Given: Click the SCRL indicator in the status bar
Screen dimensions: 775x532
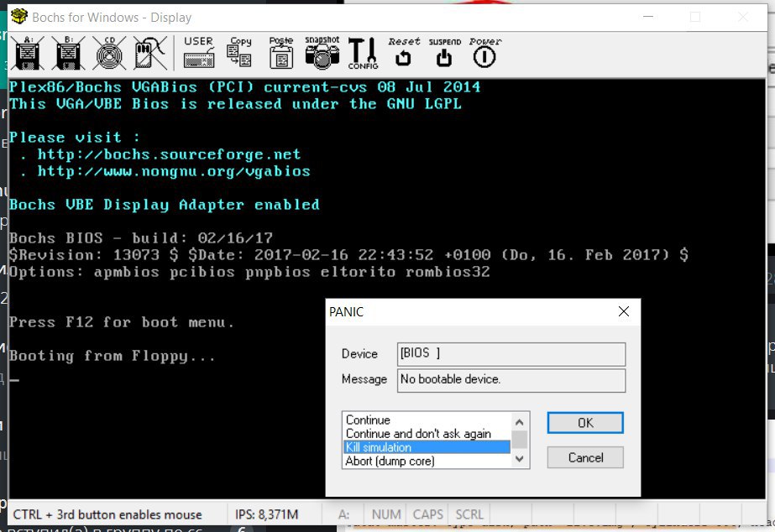Looking at the screenshot, I should 469,514.
